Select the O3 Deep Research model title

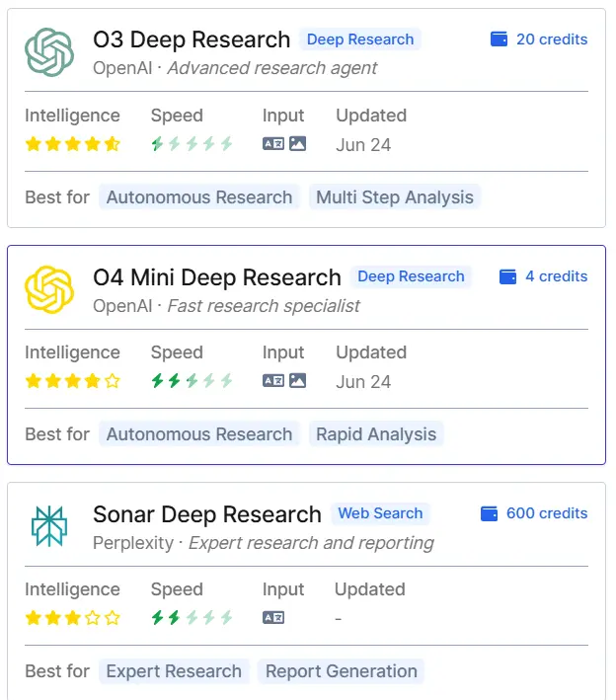[x=192, y=39]
